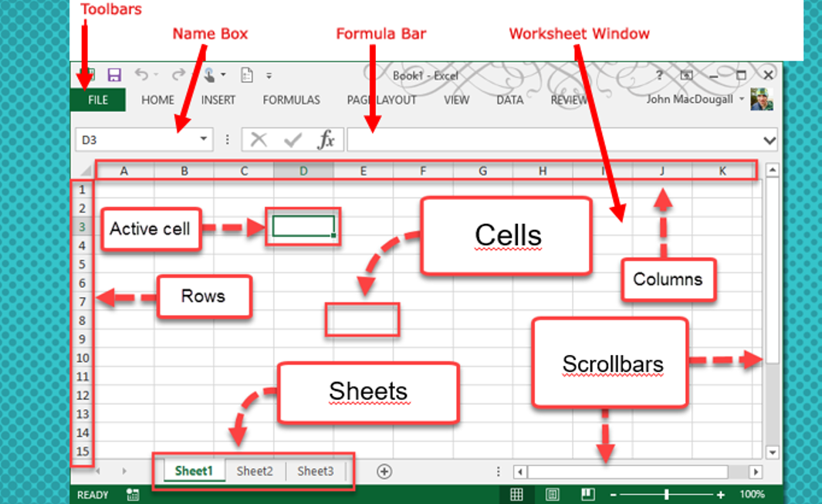Click the macro recording icon beside READY
The height and width of the screenshot is (504, 822).
[133, 494]
